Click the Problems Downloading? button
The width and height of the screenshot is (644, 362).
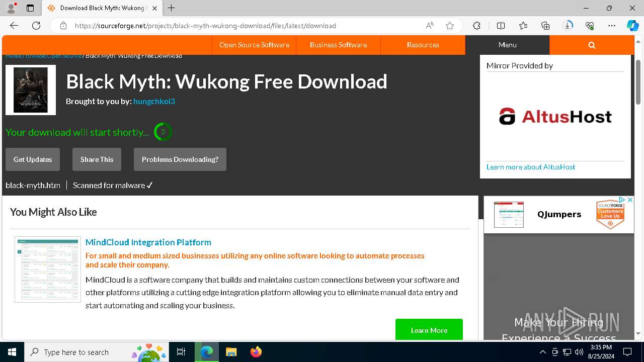coord(180,159)
